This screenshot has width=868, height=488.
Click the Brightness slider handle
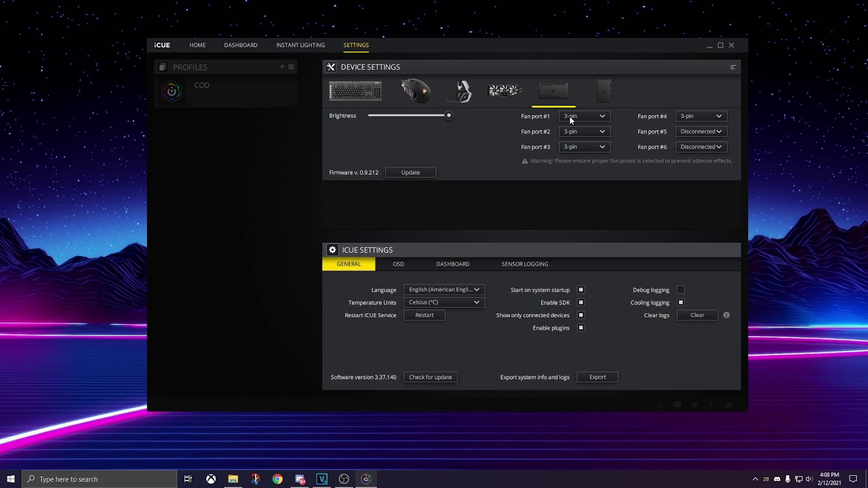(448, 116)
